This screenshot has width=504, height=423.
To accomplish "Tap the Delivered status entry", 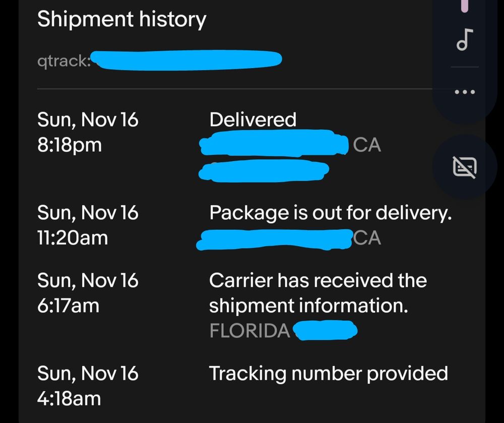I will click(253, 119).
